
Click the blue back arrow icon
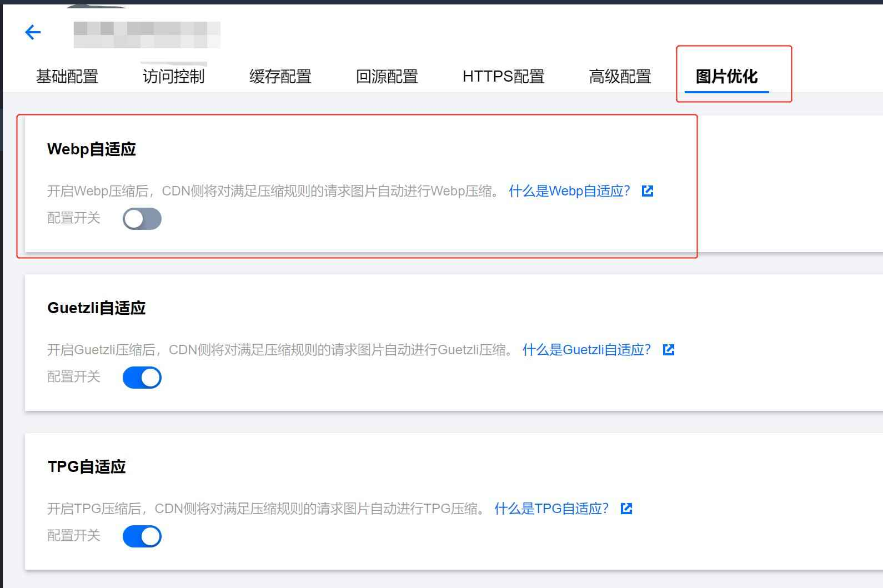[x=33, y=32]
